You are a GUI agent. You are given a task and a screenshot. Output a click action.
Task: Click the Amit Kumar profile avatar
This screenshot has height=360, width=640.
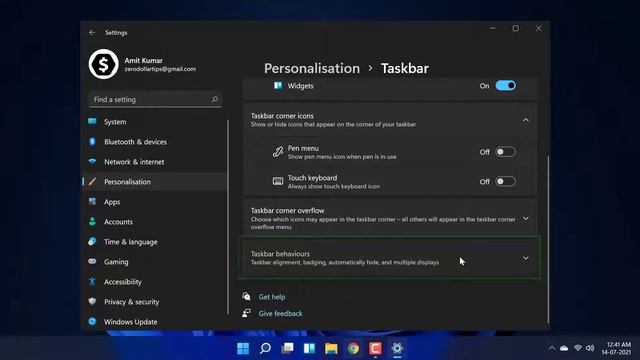[x=104, y=64]
